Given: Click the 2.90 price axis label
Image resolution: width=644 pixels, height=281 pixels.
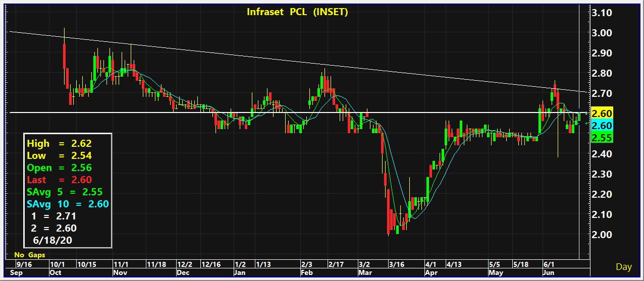Looking at the screenshot, I should point(602,53).
